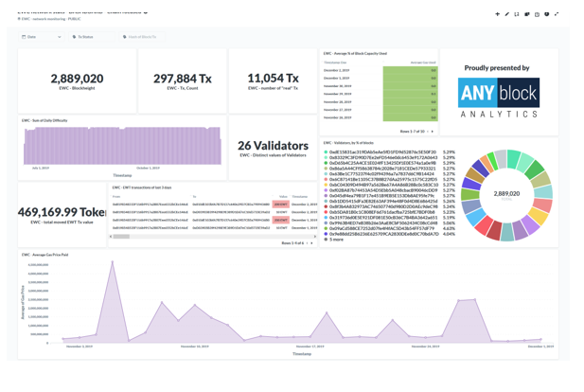The height and width of the screenshot is (392, 584).
Task: Enter fullscreen using the expand arrows icon
Action: [x=557, y=14]
